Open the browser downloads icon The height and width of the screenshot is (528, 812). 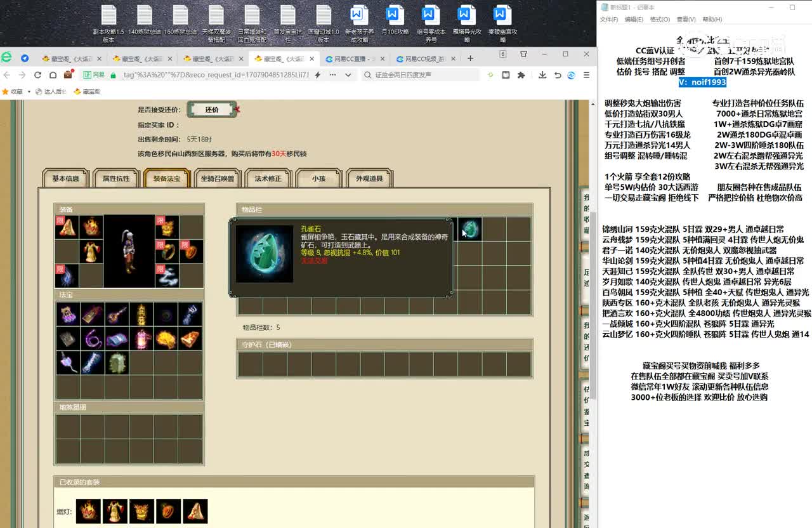[542, 75]
